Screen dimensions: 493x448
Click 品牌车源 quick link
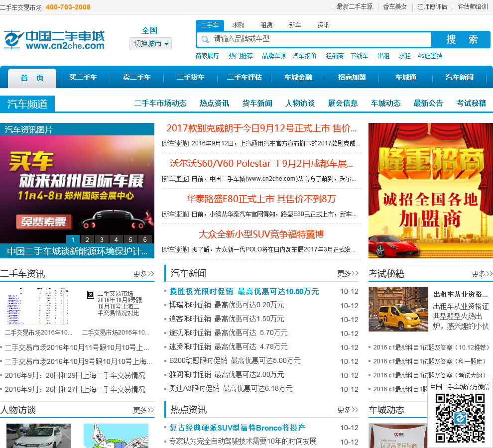274,56
